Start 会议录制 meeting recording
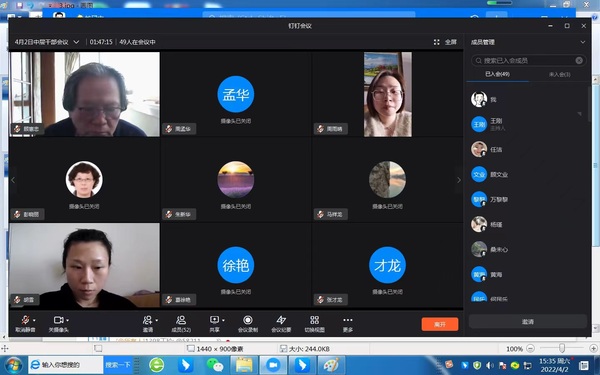This screenshot has width=600, height=375. coord(248,320)
